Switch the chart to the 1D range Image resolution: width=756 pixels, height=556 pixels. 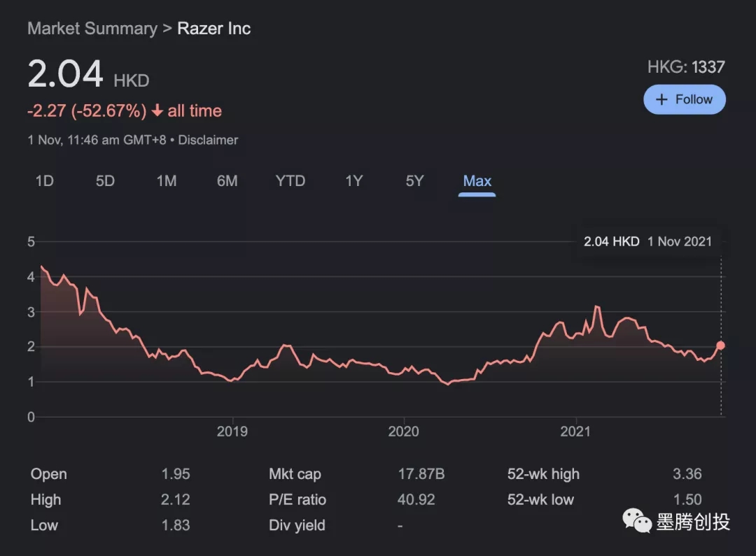[x=45, y=181]
